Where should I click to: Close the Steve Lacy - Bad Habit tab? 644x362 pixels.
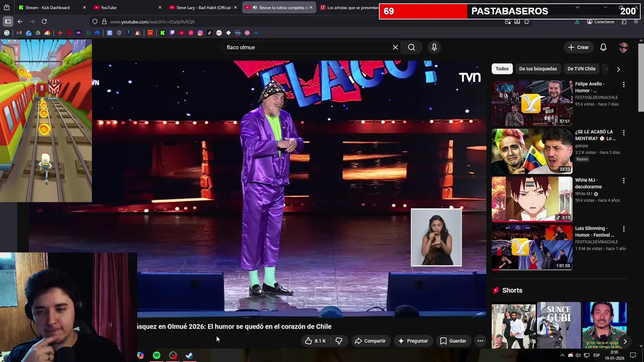235,8
